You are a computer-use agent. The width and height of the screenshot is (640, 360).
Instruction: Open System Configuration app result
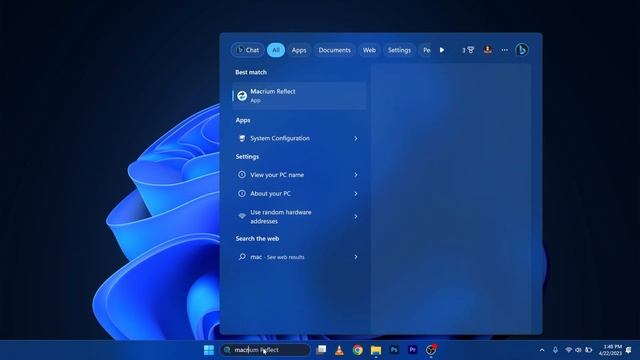pos(299,138)
